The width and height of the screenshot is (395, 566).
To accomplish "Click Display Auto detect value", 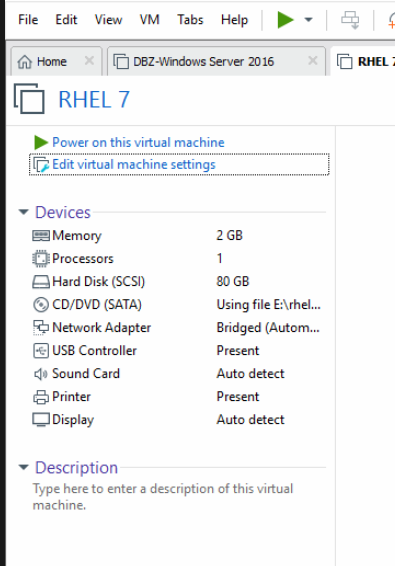I will point(251,420).
